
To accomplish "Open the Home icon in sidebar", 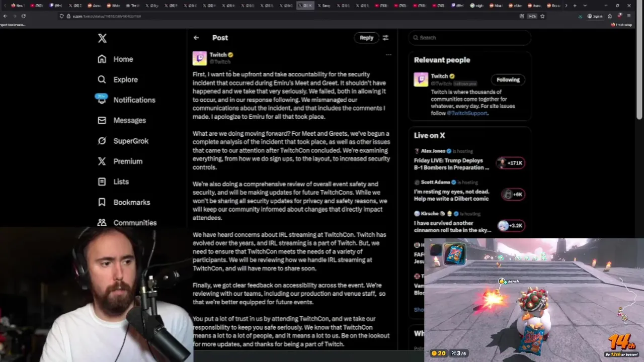I will pyautogui.click(x=102, y=59).
